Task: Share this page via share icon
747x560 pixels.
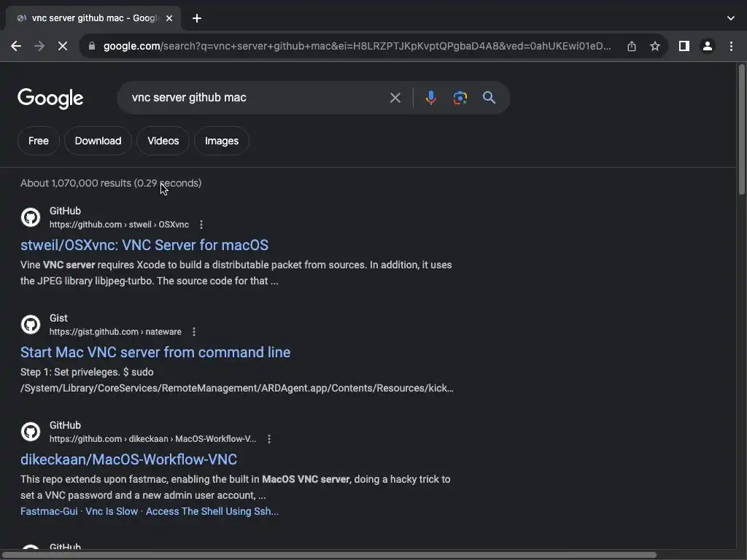Action: [x=632, y=46]
